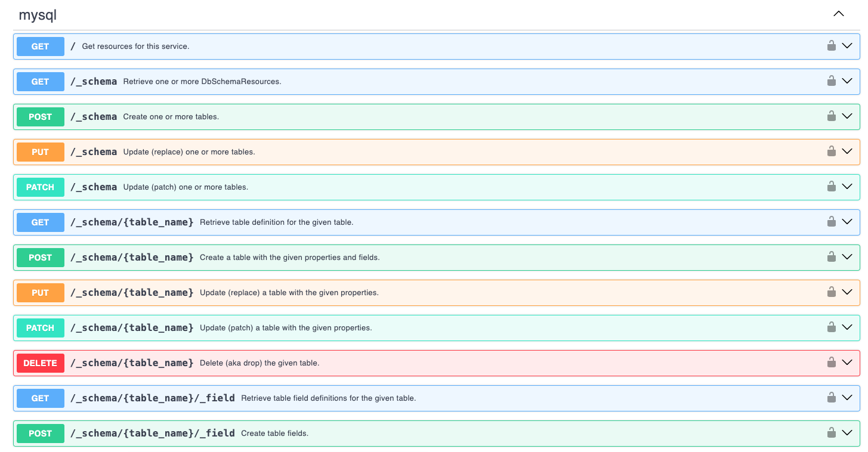Click the lock icon on GET / row
The width and height of the screenshot is (868, 452).
pos(832,46)
